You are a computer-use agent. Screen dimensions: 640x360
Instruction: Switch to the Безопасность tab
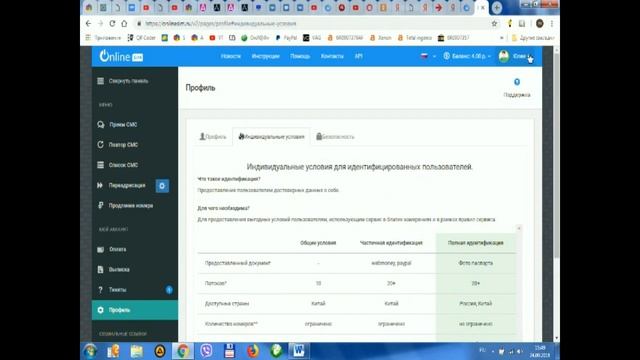tap(335, 137)
